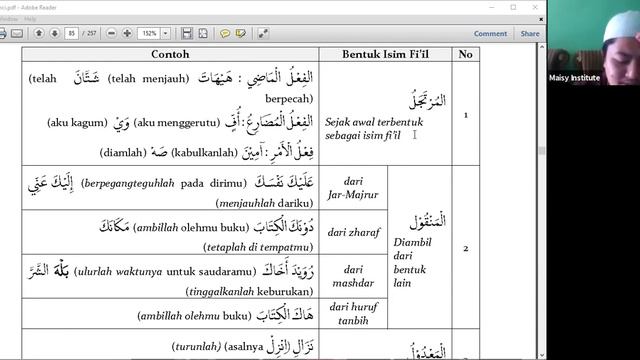Viewport: 640px width, 360px height.
Task: Click the 'No' column header
Action: click(465, 54)
